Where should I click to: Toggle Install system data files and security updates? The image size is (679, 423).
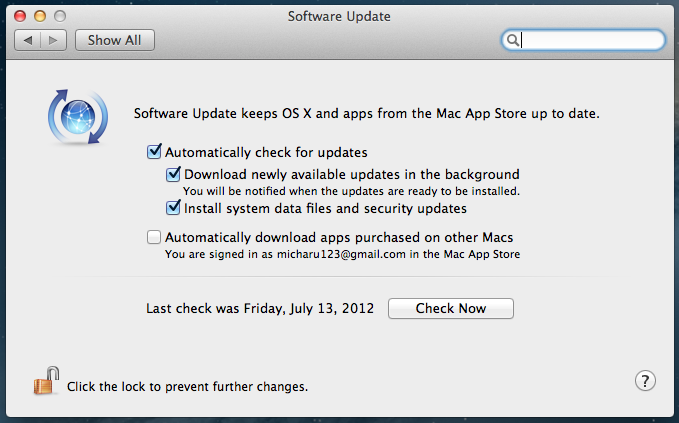173,208
